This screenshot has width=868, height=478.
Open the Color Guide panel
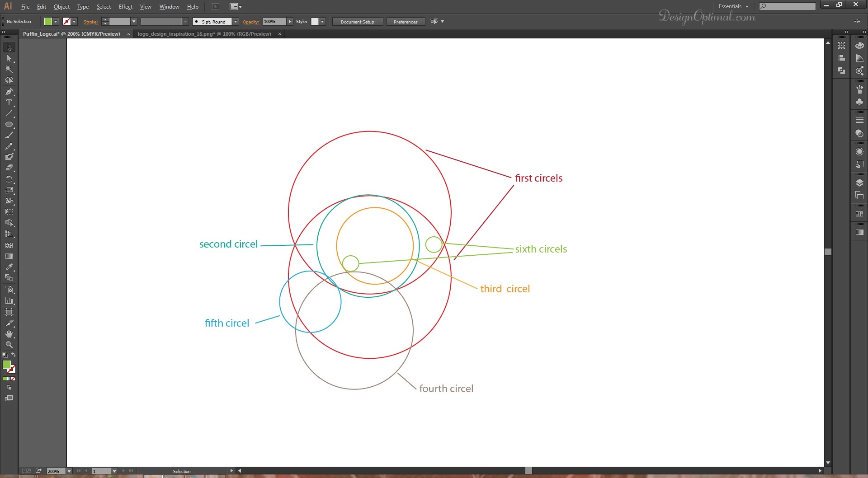click(859, 58)
